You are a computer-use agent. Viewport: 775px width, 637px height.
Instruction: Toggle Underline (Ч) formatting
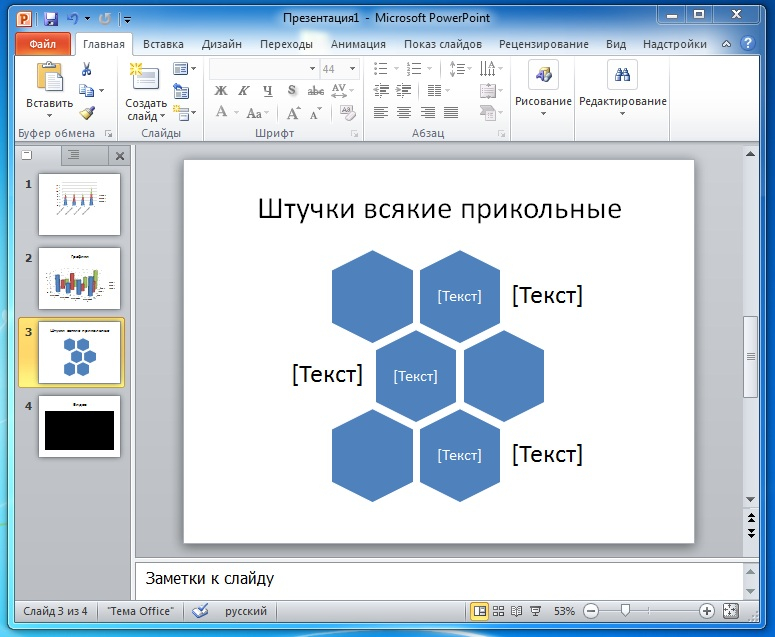[266, 91]
